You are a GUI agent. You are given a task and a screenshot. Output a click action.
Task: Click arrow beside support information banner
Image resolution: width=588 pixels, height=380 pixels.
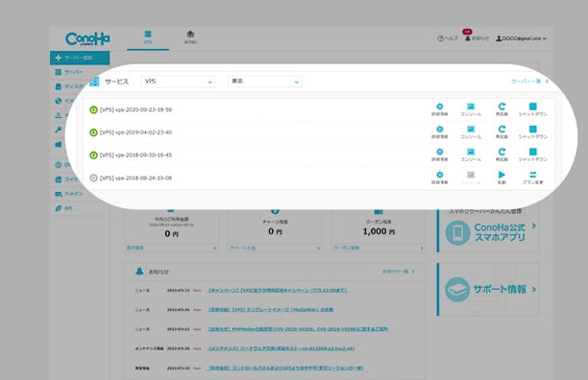click(533, 289)
